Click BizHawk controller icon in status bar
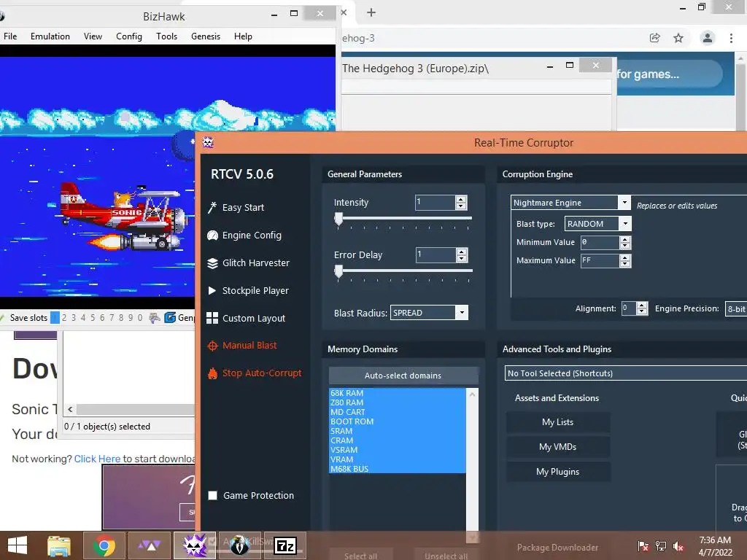747x560 pixels. click(155, 318)
